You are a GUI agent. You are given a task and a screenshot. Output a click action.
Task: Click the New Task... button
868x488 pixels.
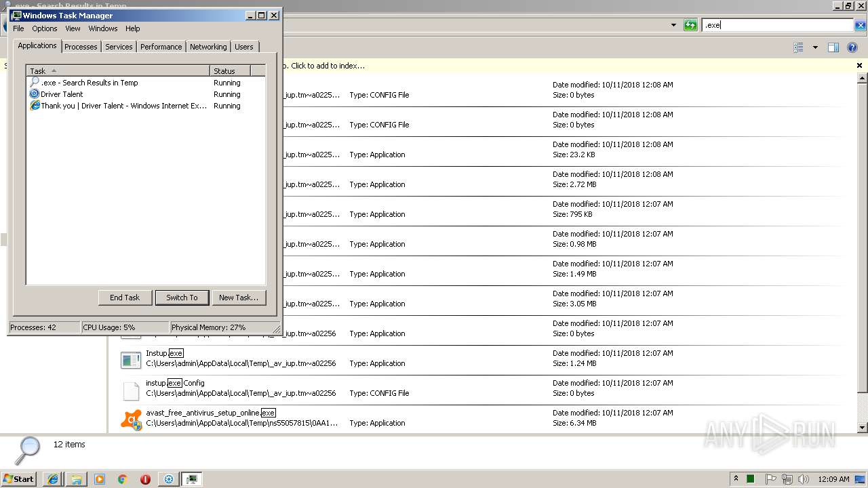(x=239, y=297)
